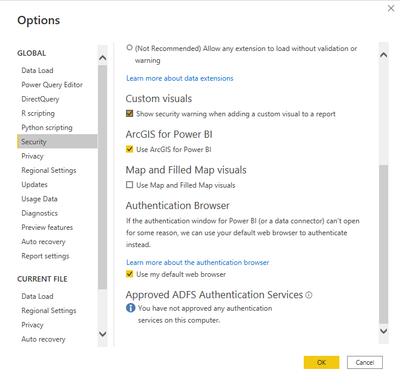The height and width of the screenshot is (386, 400).
Task: Click the 'Custom visuals' heading
Action: (159, 99)
